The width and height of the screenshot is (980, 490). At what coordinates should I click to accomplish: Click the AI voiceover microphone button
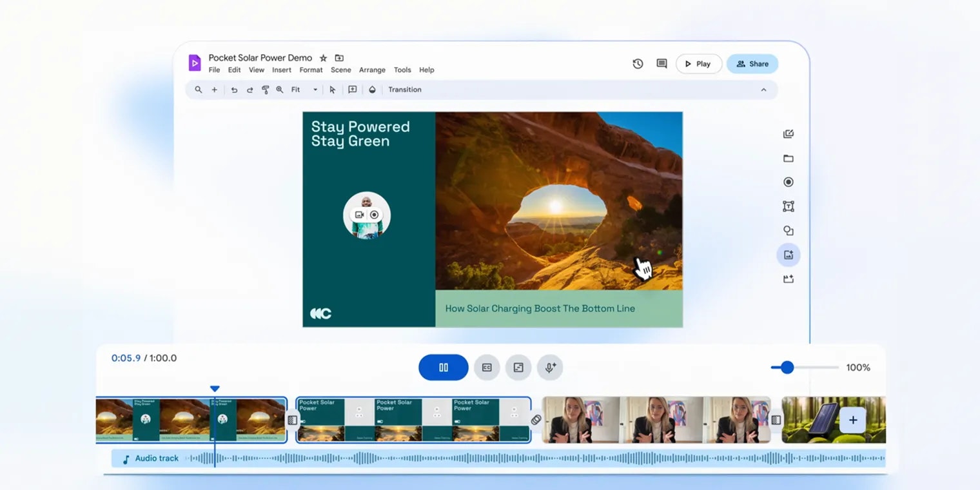coord(550,367)
